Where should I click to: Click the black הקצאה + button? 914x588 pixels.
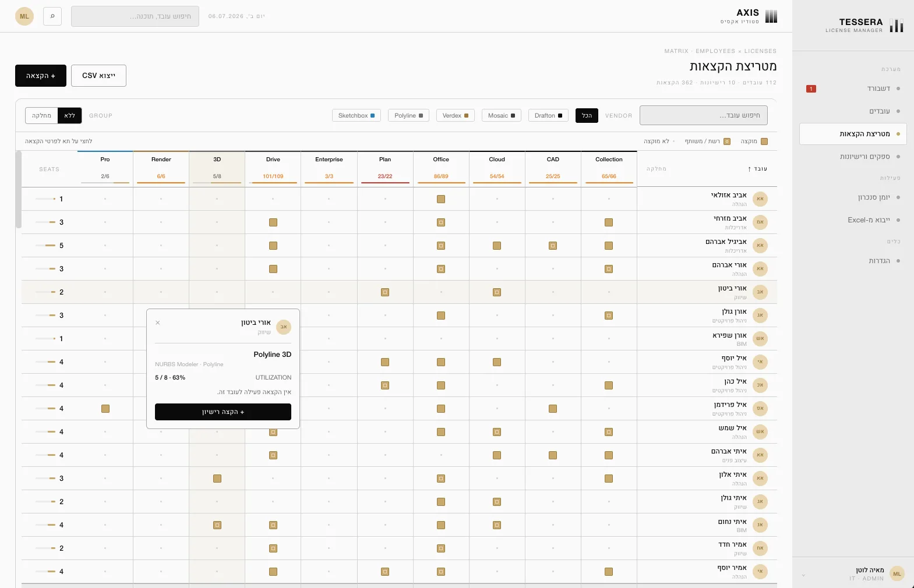tap(41, 76)
